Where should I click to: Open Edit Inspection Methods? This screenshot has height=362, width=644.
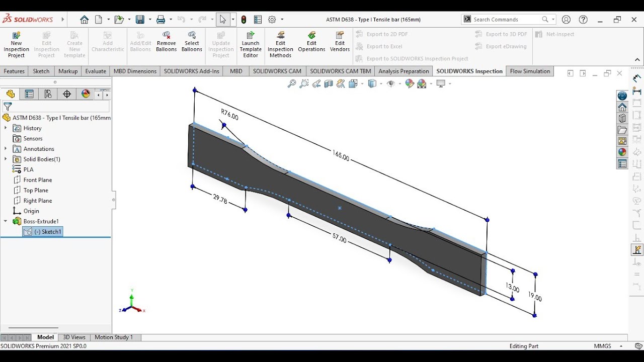click(280, 44)
